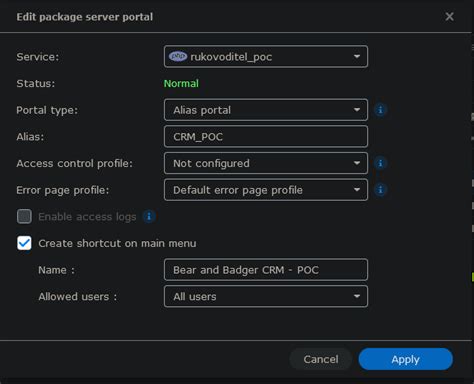Click the info icon beside Portal type
The image size is (474, 384).
pyautogui.click(x=380, y=110)
